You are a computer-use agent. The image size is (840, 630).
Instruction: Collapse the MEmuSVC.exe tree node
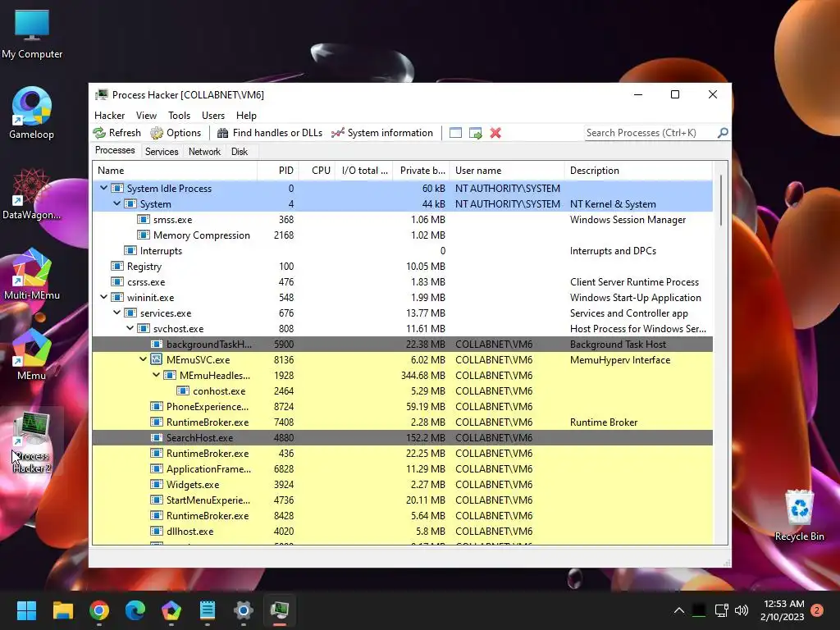tap(143, 359)
